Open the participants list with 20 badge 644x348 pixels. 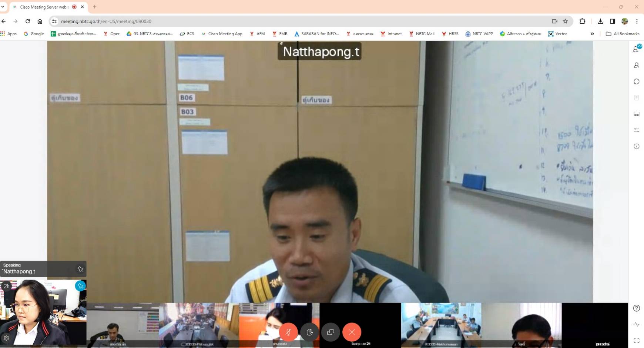pyautogui.click(x=637, y=48)
